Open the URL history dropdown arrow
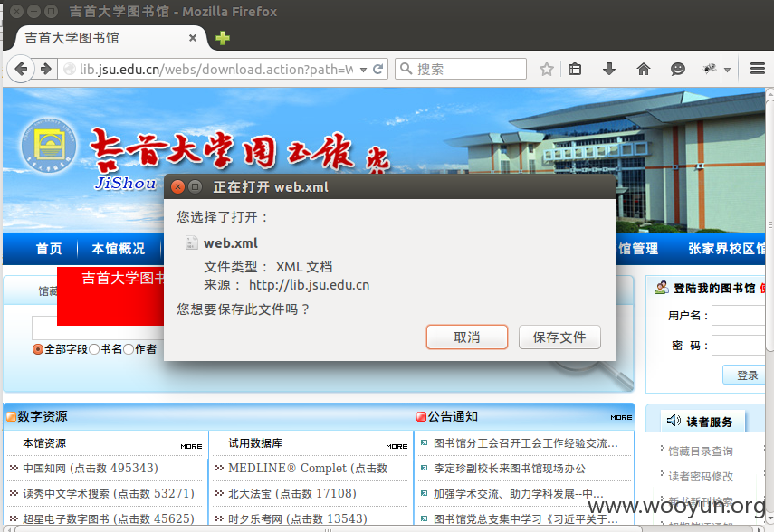Image resolution: width=774 pixels, height=532 pixels. click(x=363, y=70)
